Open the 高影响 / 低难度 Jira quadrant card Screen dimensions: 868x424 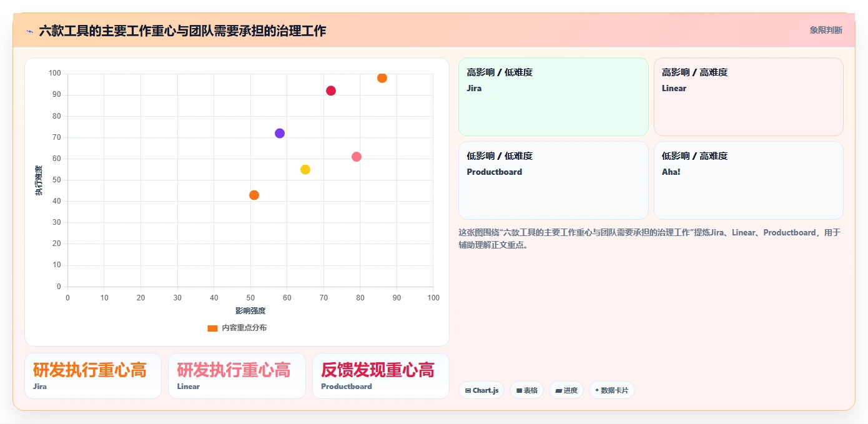(553, 97)
